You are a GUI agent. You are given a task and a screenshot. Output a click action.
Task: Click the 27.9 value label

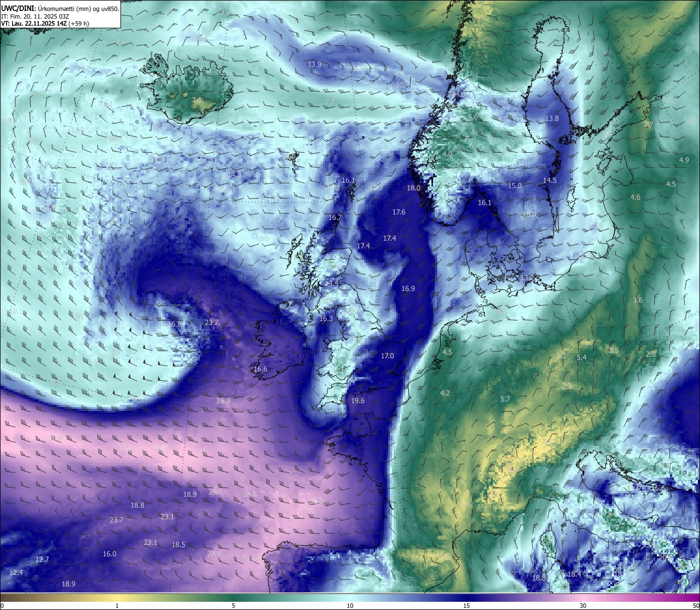[x=214, y=554]
